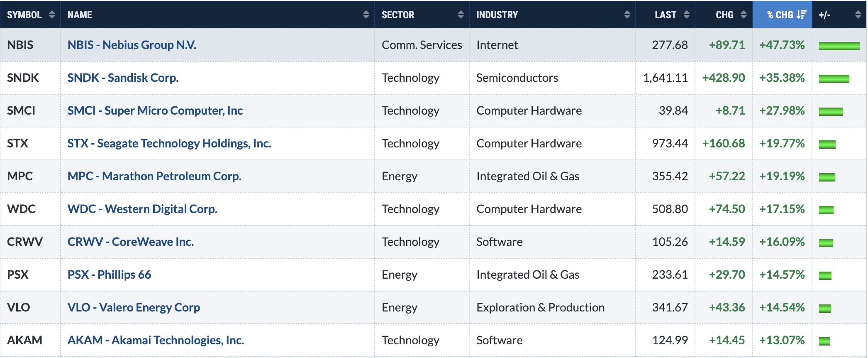Click the NAME column sort arrows
This screenshot has height=358, width=868.
[366, 15]
